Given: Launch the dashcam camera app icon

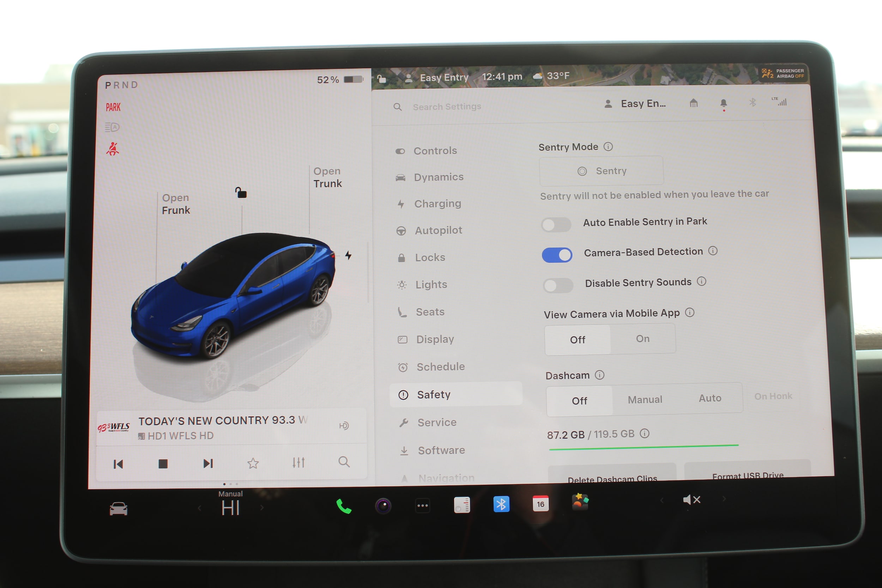Looking at the screenshot, I should tap(383, 506).
